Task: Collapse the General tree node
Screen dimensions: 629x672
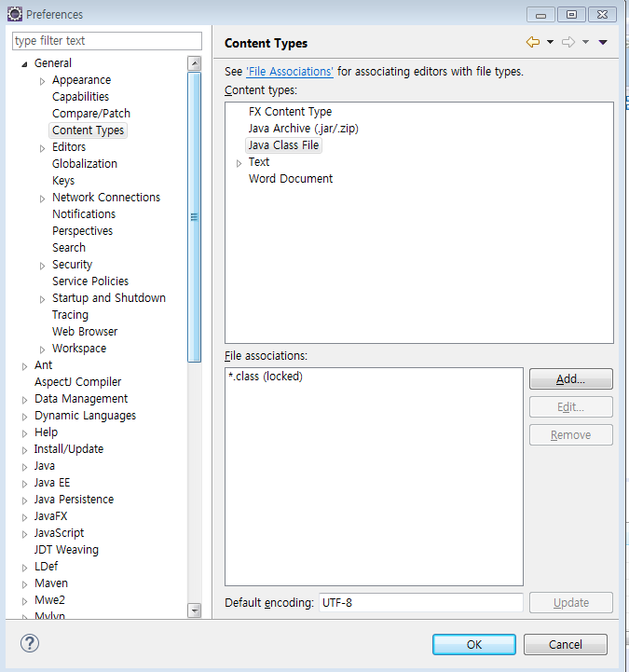Action: [24, 64]
